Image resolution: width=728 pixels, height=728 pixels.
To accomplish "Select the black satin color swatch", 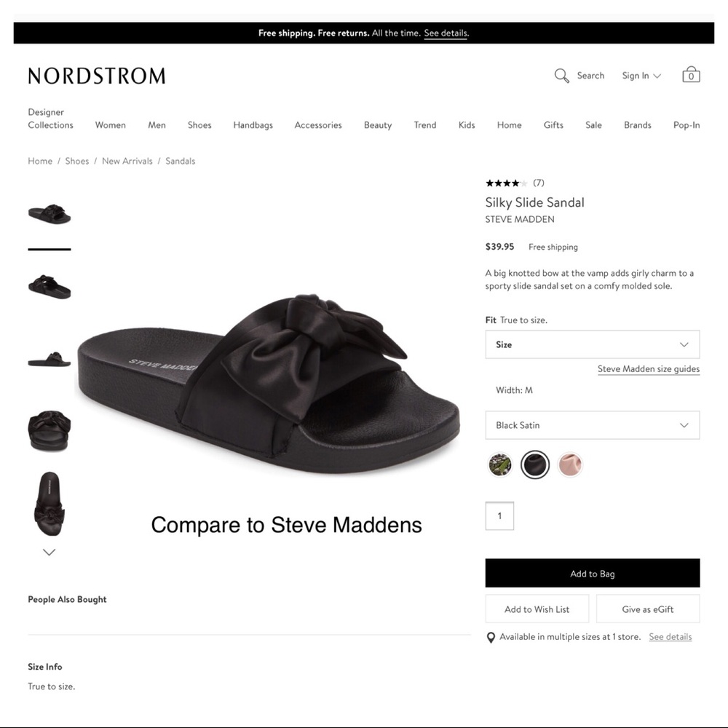I will 535,464.
